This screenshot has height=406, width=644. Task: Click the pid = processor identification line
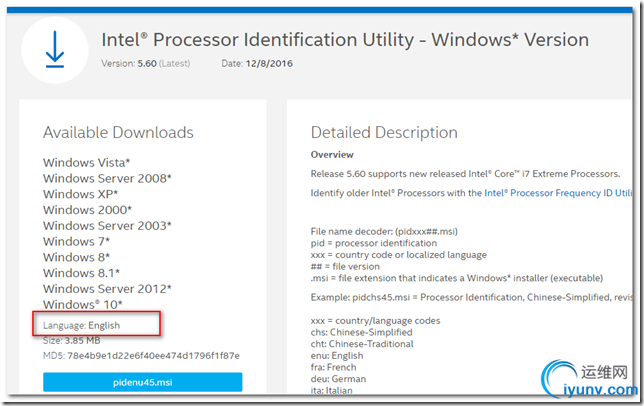[x=374, y=243]
